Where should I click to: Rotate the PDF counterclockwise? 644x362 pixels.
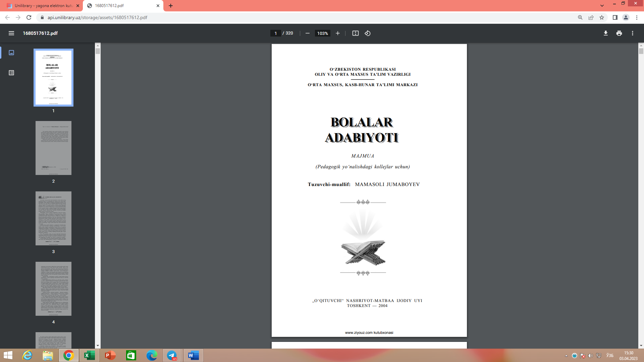click(x=367, y=33)
